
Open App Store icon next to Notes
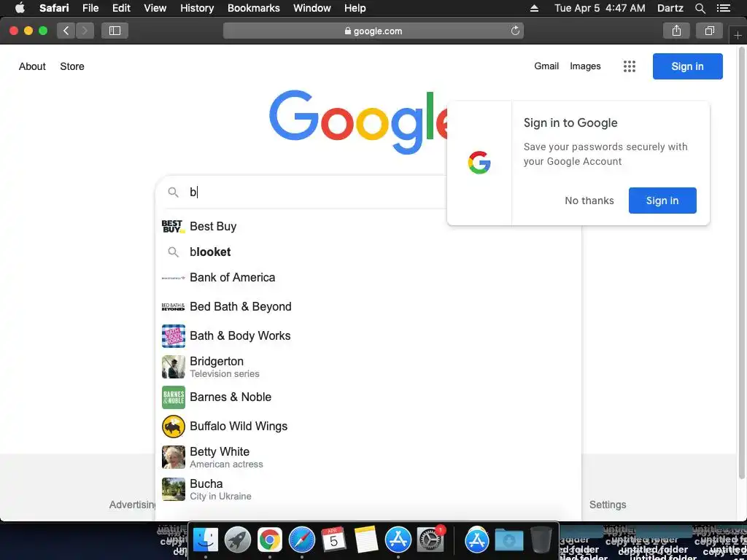click(x=398, y=540)
